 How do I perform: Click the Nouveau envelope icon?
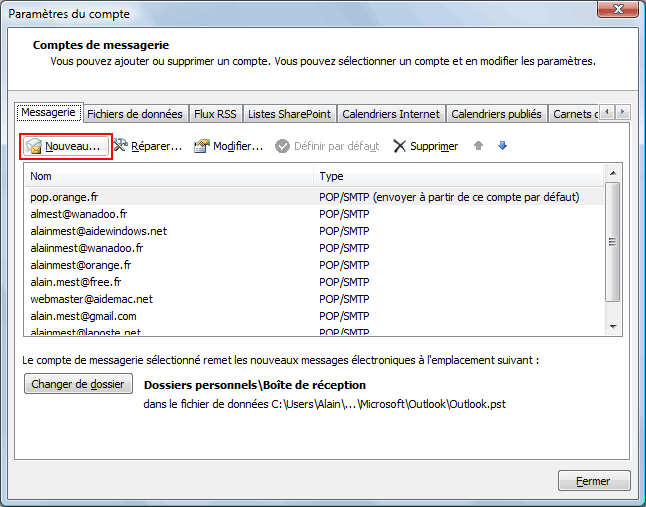34,146
